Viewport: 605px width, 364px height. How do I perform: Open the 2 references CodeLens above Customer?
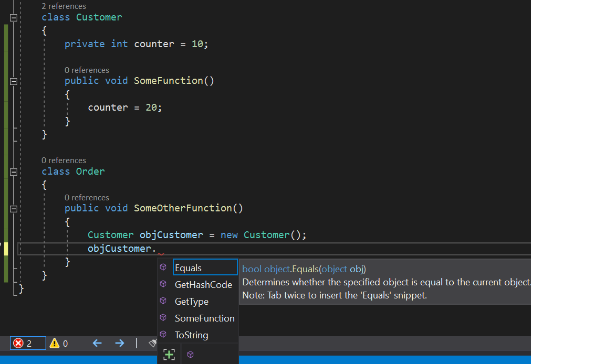click(x=64, y=6)
